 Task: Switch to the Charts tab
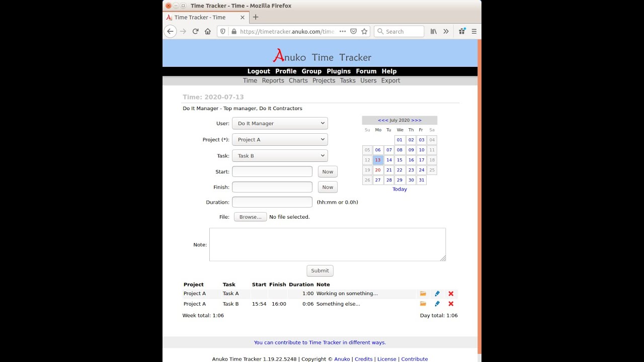pyautogui.click(x=298, y=80)
